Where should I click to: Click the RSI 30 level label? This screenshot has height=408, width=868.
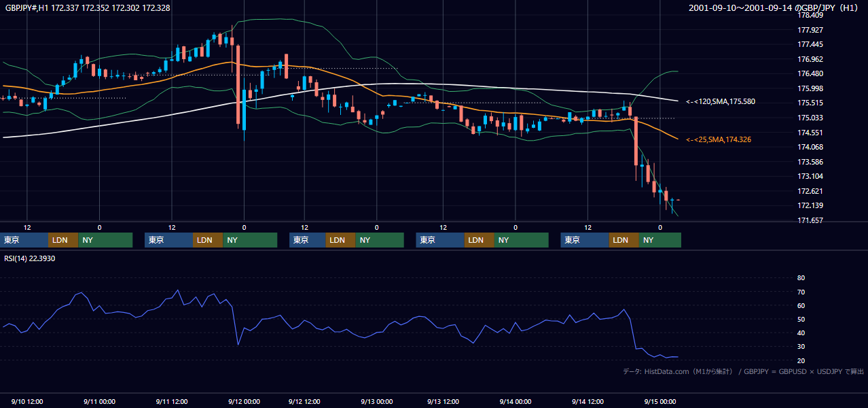tap(801, 347)
